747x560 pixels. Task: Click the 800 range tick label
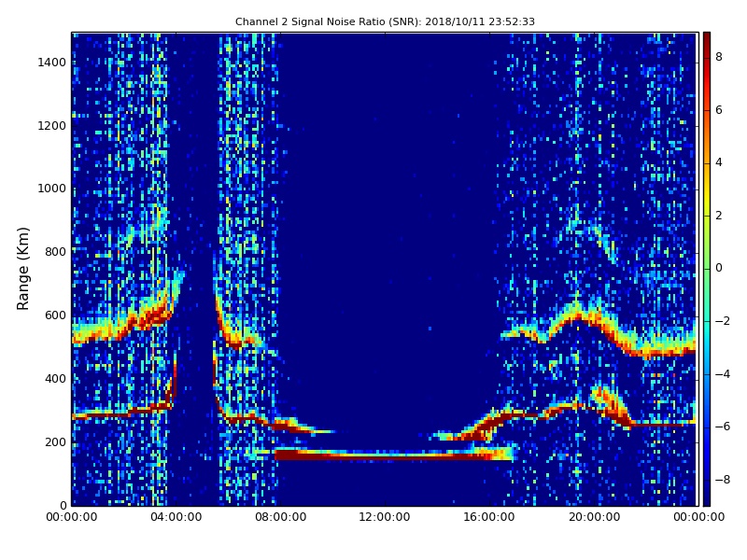point(55,252)
